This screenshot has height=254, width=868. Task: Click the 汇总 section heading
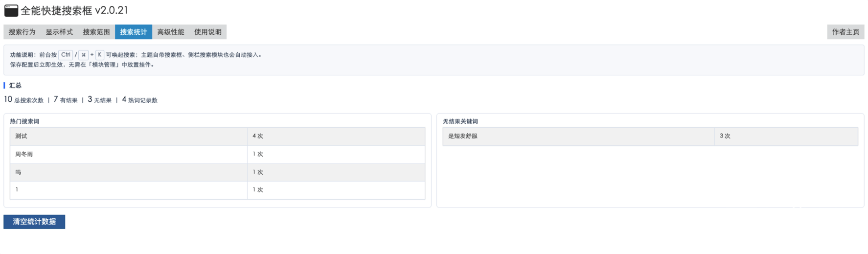pos(15,86)
